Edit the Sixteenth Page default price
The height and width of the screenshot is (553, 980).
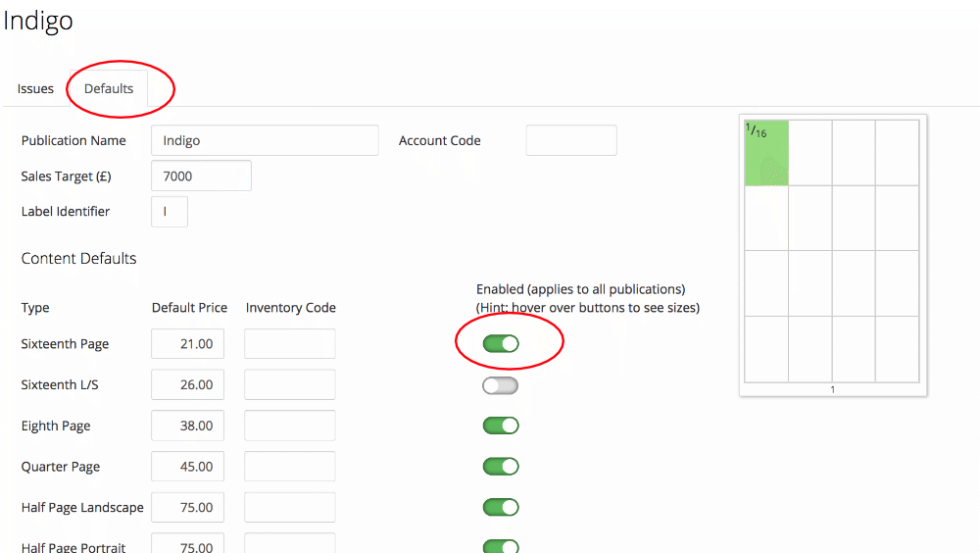tap(187, 344)
